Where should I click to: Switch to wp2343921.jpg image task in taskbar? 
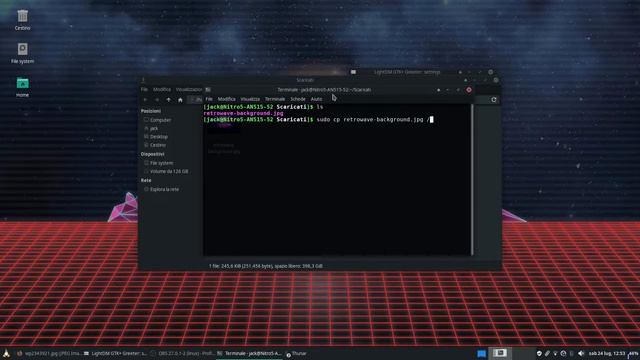click(49, 353)
